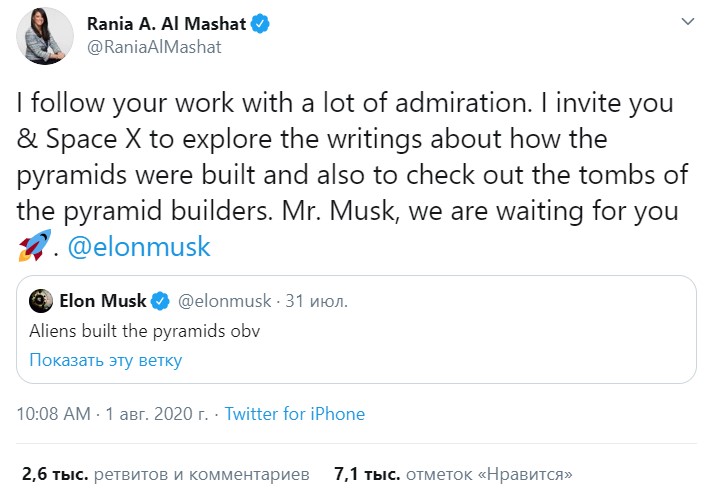Image resolution: width=712 pixels, height=499 pixels.
Task: View '2,6 тыс. ретвитов и комментариев' list
Action: click(x=165, y=472)
